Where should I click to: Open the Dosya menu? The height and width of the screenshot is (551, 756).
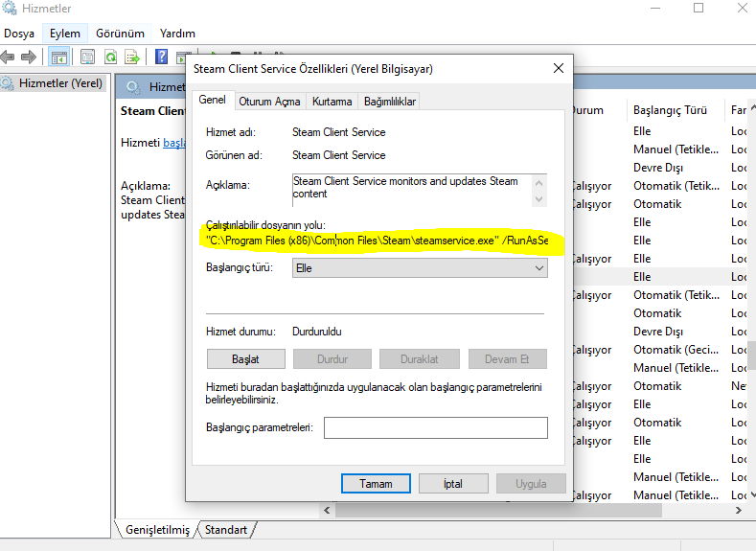click(19, 34)
